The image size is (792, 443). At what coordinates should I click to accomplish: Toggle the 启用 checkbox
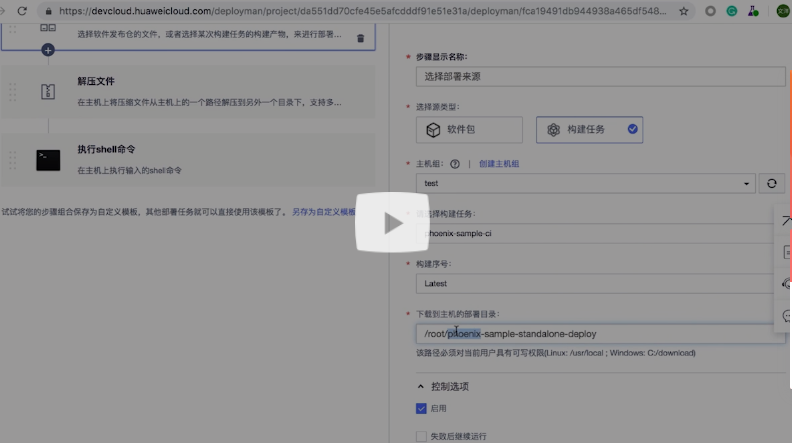pos(421,408)
